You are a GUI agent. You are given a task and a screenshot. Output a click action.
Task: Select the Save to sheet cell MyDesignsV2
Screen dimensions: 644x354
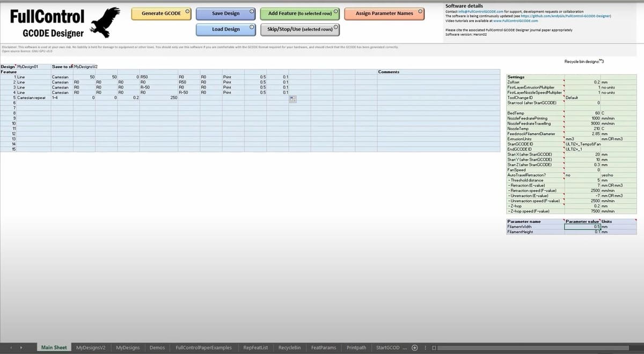(x=85, y=67)
